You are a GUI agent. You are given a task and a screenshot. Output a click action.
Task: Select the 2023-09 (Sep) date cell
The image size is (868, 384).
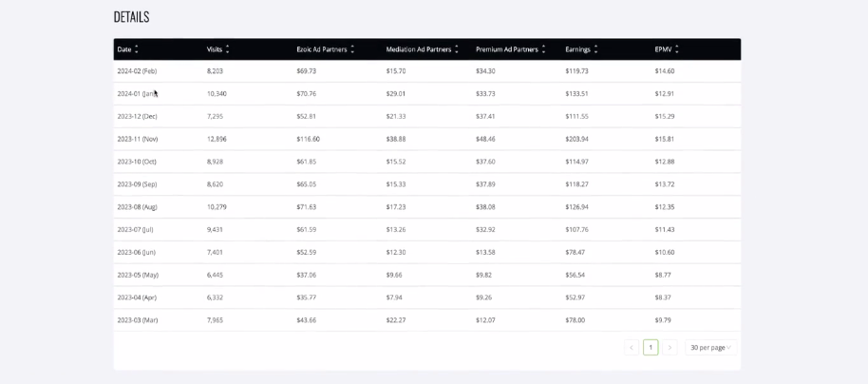[138, 184]
